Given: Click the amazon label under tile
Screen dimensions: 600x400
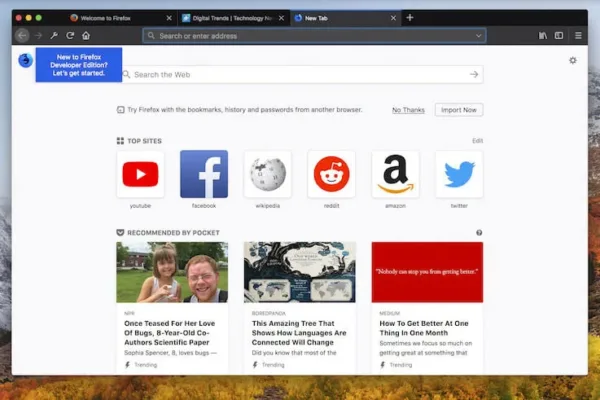Looking at the screenshot, I should click(x=395, y=206).
